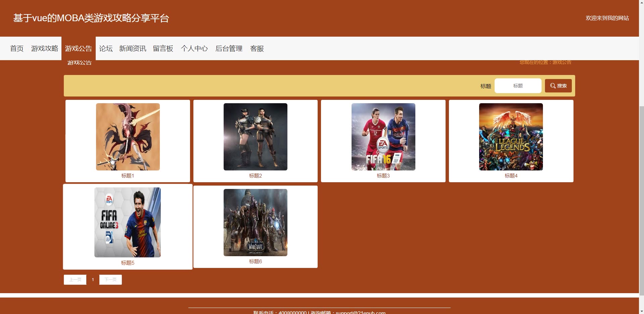Image resolution: width=644 pixels, height=314 pixels.
Task: Open the FIFA Online 3 thumbnail
Action: click(128, 222)
